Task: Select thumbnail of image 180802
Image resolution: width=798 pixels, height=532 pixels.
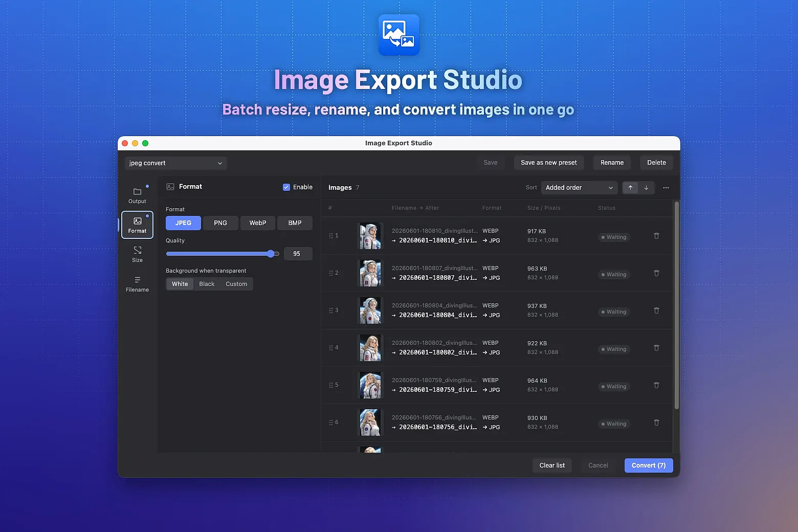Action: coord(370,348)
